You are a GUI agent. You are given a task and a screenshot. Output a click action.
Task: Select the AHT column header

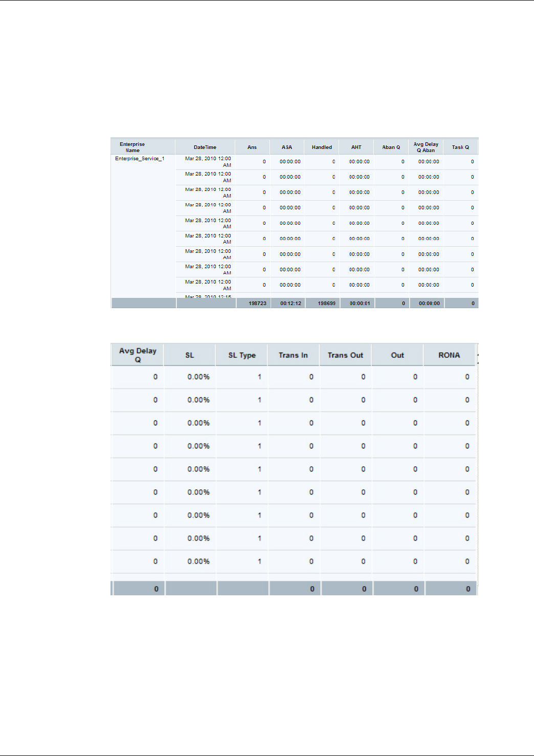point(357,147)
